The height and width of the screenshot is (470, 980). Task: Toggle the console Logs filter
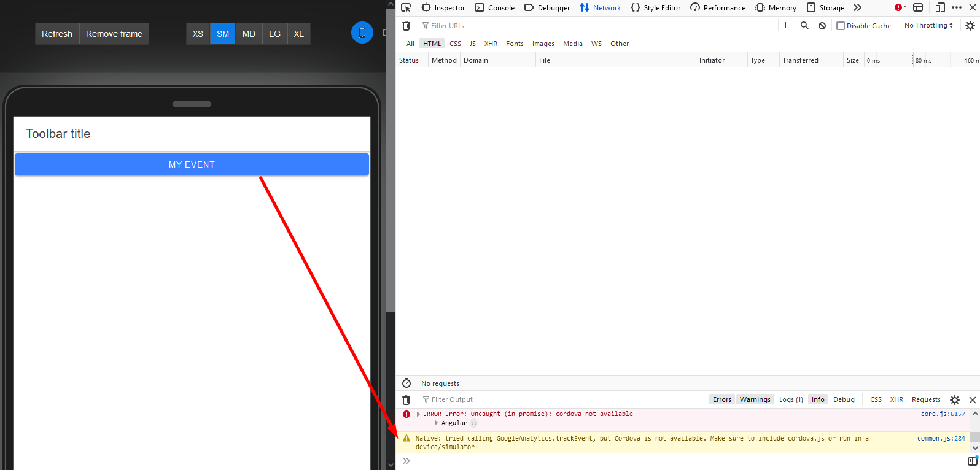(x=791, y=399)
